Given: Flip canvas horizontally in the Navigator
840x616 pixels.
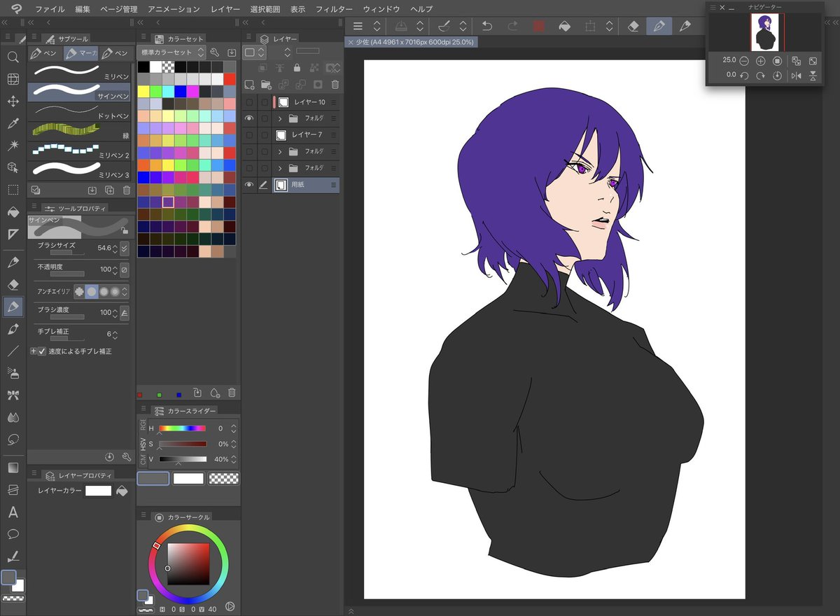Looking at the screenshot, I should point(796,76).
